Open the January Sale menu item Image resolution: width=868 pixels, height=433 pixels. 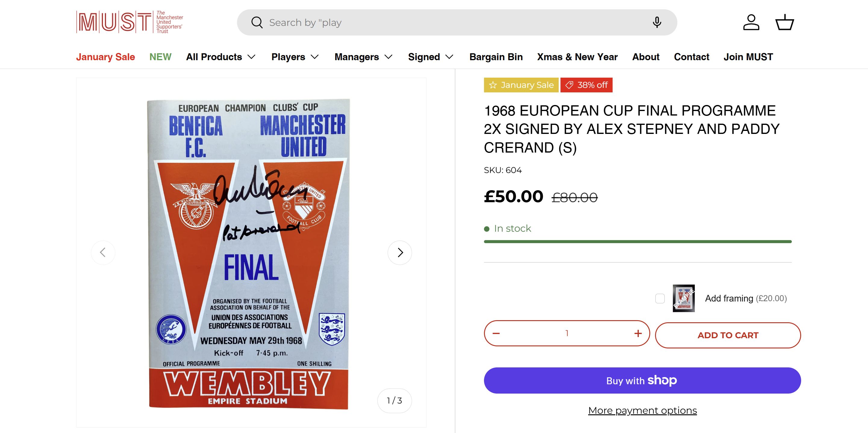(x=105, y=57)
